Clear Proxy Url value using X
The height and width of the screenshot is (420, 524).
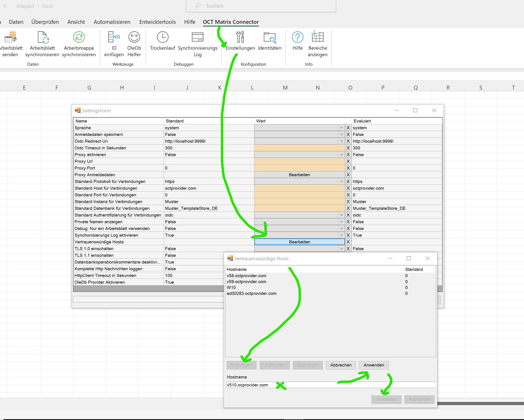pos(348,161)
